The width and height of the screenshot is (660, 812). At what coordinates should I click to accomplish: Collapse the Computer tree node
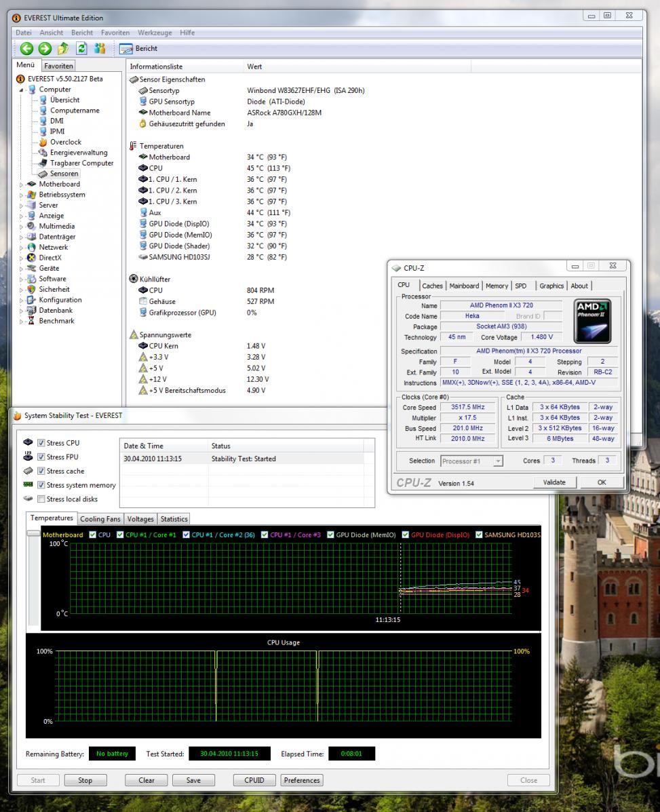22,90
